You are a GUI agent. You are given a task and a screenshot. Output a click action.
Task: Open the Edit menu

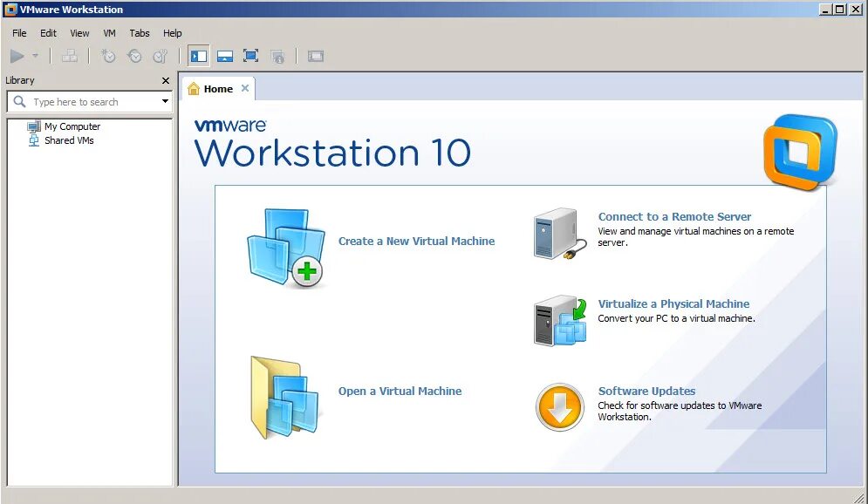48,33
